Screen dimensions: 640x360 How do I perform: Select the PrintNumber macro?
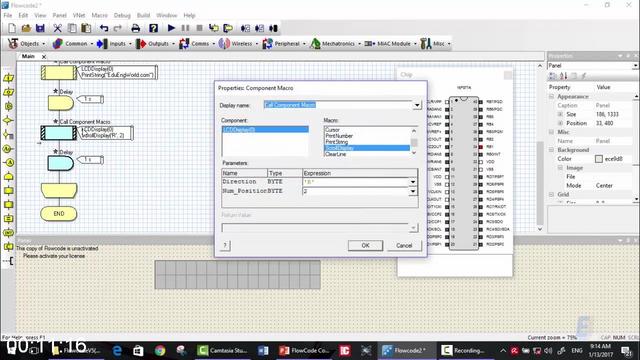pyautogui.click(x=339, y=136)
